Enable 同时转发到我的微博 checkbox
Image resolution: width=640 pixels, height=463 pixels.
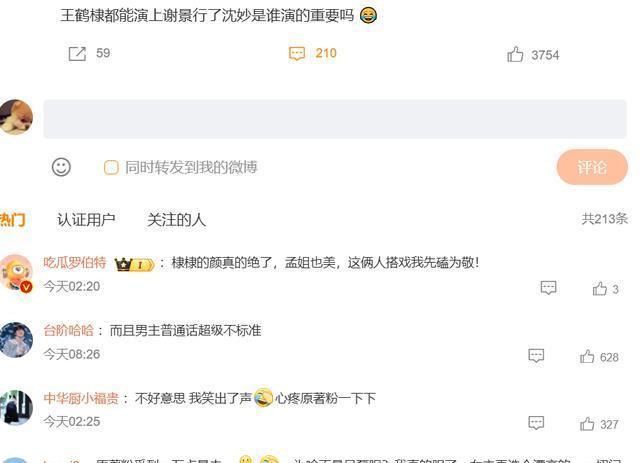(111, 167)
